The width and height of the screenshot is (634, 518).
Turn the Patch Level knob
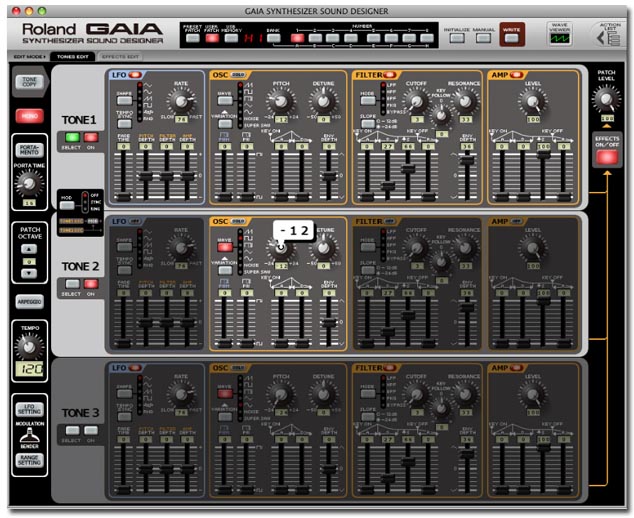606,99
